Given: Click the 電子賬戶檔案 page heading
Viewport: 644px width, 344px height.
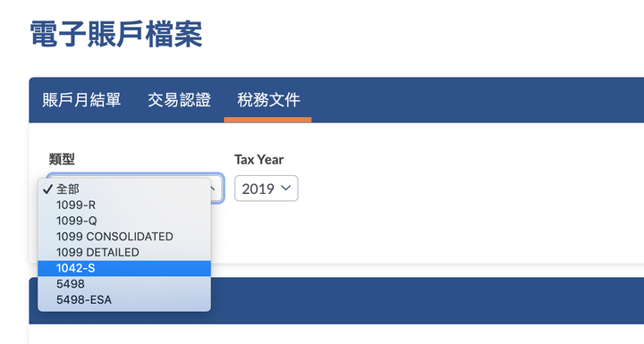Looking at the screenshot, I should (x=116, y=34).
